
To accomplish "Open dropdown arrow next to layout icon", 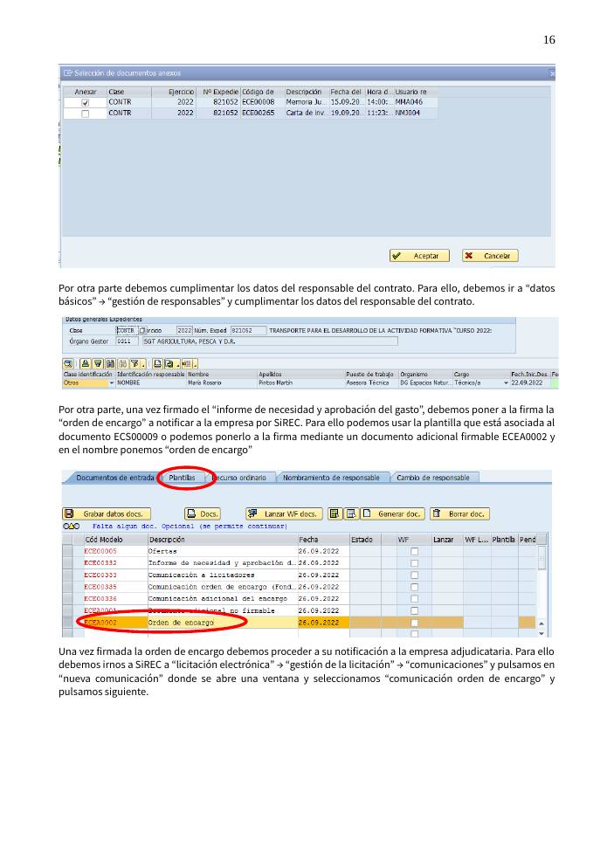I will click(195, 363).
